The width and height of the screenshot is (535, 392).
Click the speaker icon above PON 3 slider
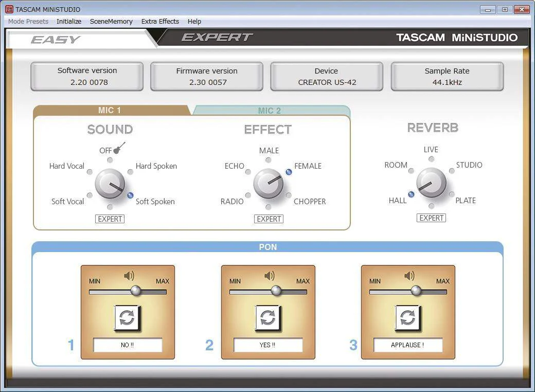[x=409, y=276]
